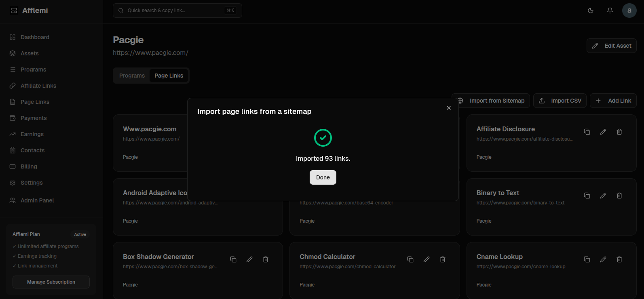Open the https://www.pacgie.com/ asset URL
This screenshot has height=299, width=644.
(x=150, y=53)
